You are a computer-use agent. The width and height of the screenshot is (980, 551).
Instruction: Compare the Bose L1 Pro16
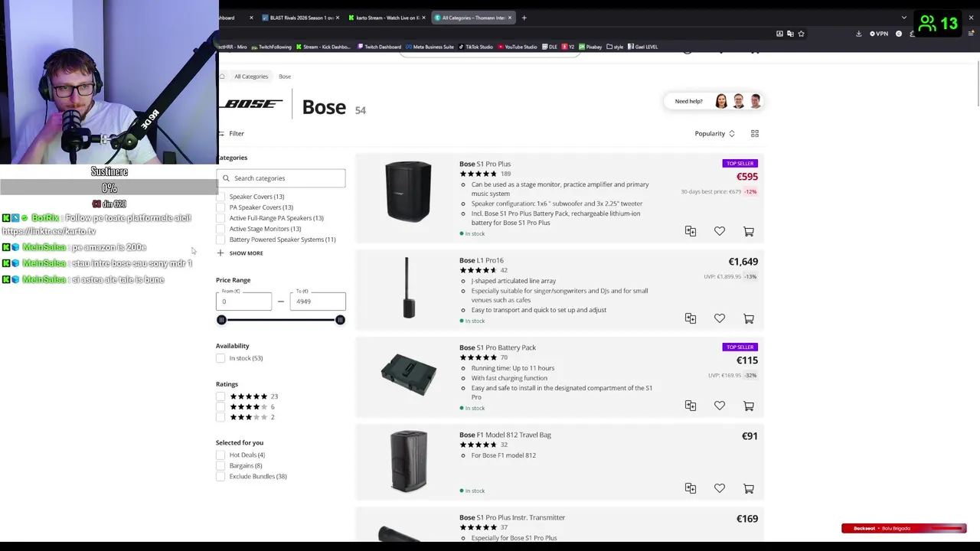point(691,318)
